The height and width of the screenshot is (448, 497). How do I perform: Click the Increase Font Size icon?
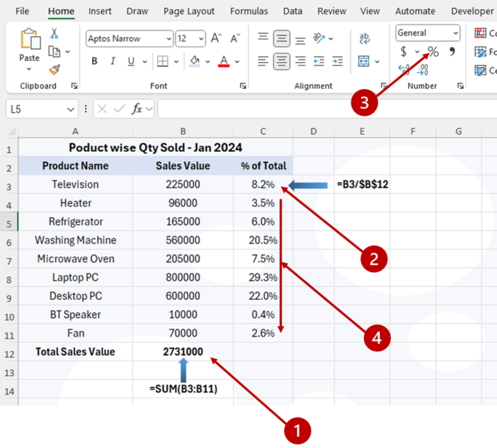(x=216, y=39)
